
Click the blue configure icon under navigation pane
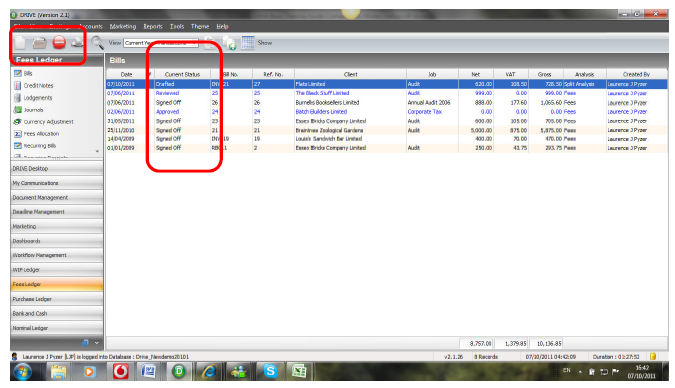tap(85, 343)
